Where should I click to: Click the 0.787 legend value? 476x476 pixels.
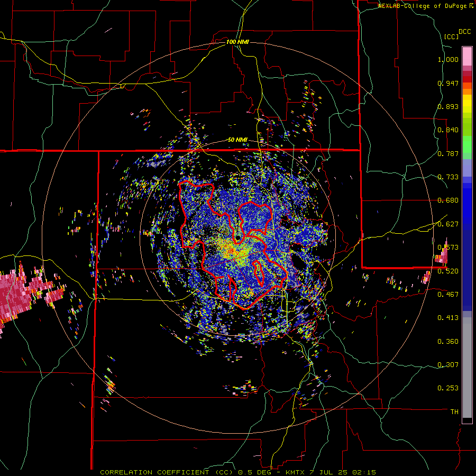pyautogui.click(x=448, y=153)
